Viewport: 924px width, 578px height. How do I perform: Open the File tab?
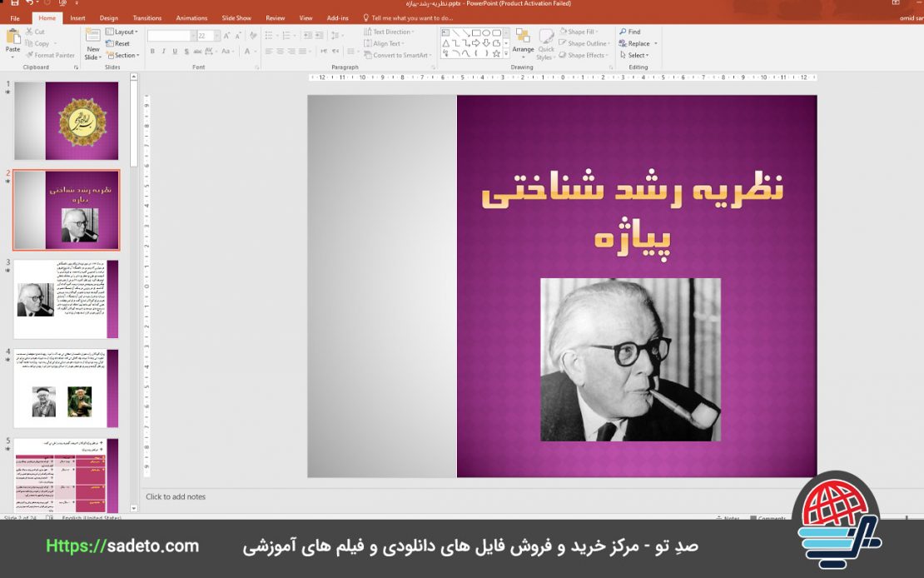tap(15, 18)
